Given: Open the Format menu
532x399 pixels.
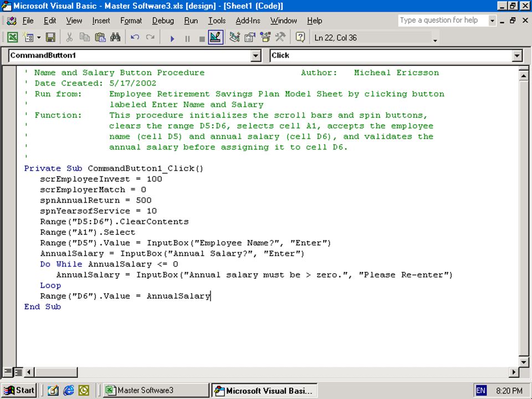Looking at the screenshot, I should tap(131, 21).
